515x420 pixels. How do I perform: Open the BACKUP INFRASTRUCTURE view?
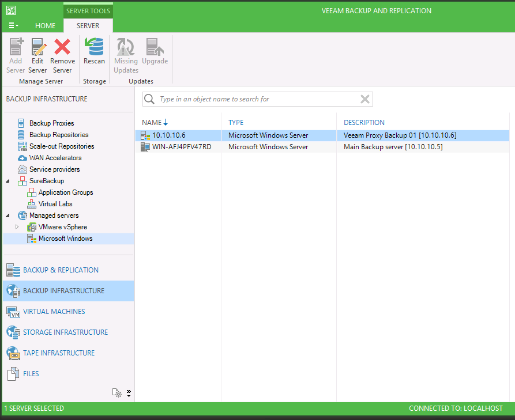point(68,291)
